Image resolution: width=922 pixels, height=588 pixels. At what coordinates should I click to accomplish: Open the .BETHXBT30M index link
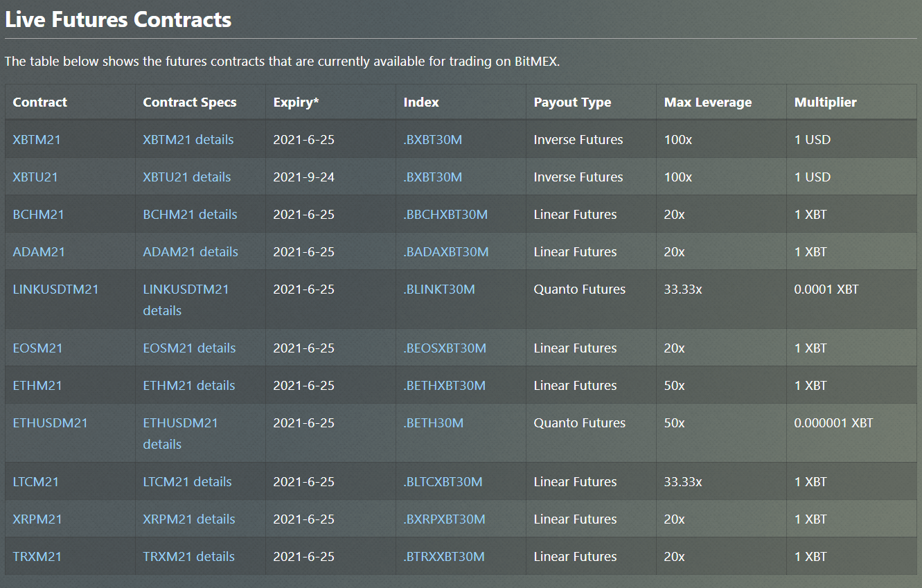(444, 386)
